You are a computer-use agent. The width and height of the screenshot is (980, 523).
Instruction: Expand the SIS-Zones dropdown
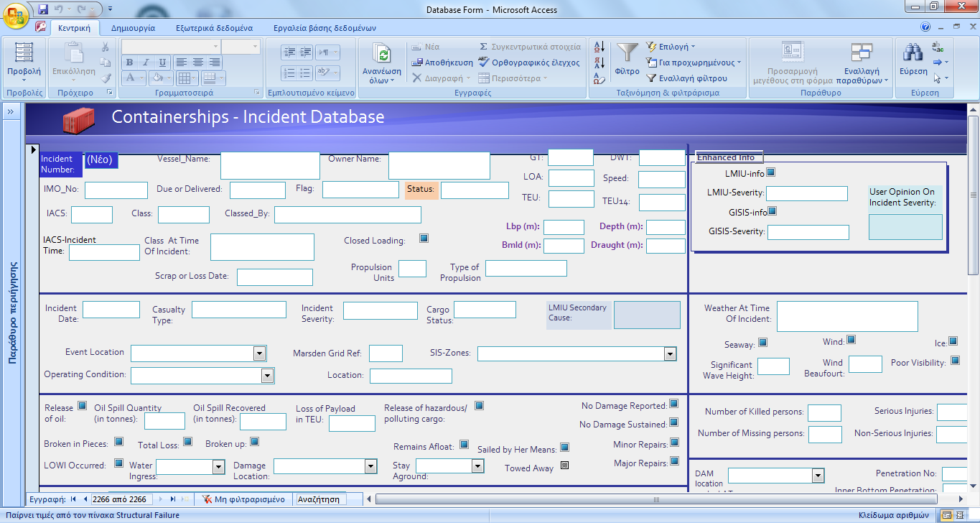pos(670,353)
